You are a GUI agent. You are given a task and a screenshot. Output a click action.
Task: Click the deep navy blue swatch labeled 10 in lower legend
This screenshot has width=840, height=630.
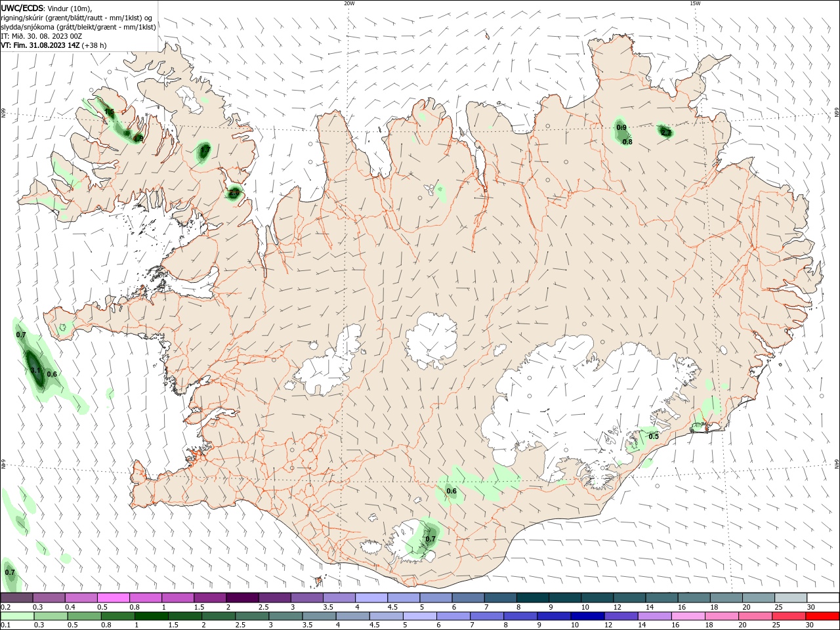[587, 616]
